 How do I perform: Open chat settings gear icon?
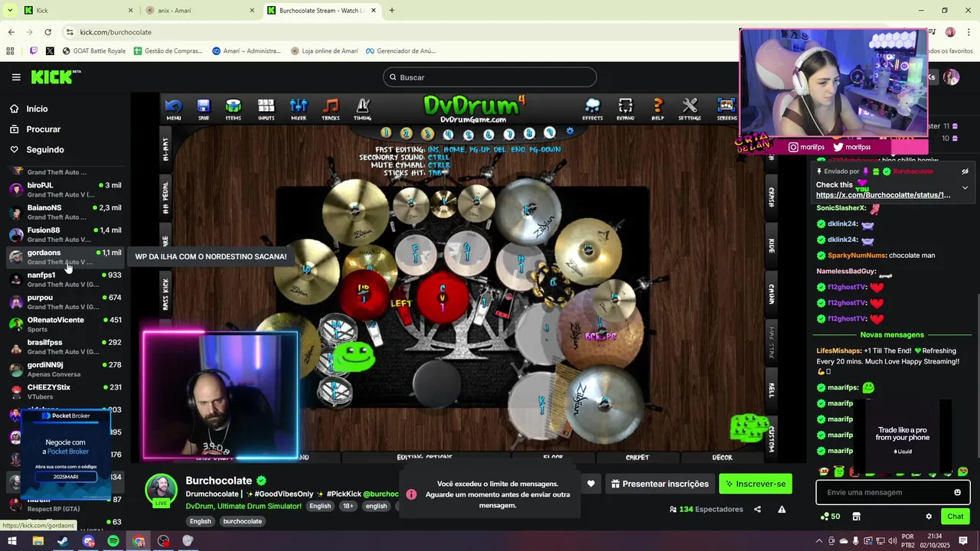click(x=929, y=517)
